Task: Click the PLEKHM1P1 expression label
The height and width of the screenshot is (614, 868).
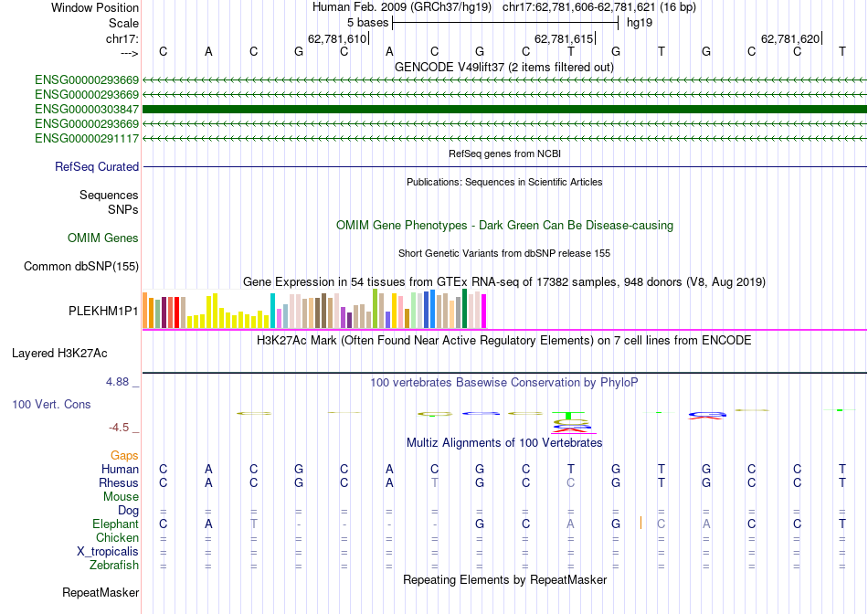Action: 103,312
